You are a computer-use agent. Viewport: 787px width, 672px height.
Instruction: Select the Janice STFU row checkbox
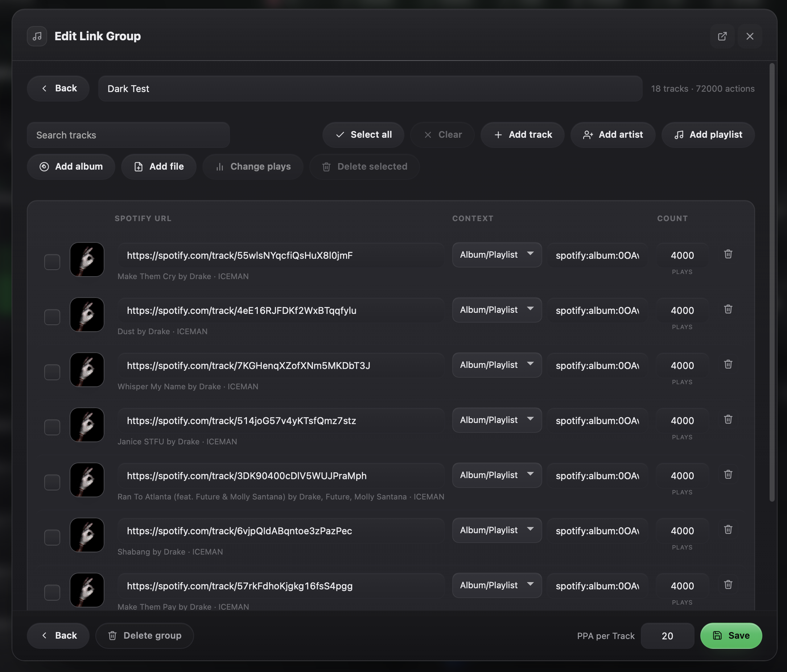[52, 427]
